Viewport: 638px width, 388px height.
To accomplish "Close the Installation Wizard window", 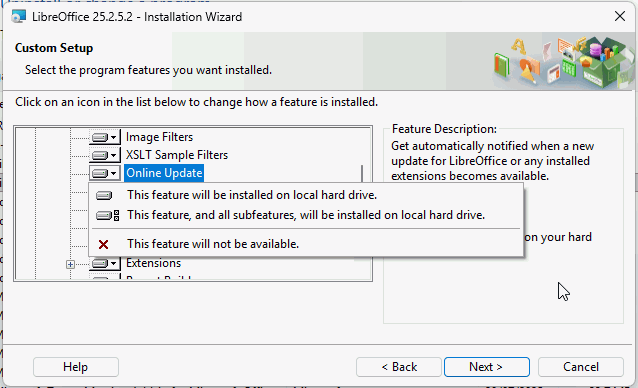I will (620, 16).
